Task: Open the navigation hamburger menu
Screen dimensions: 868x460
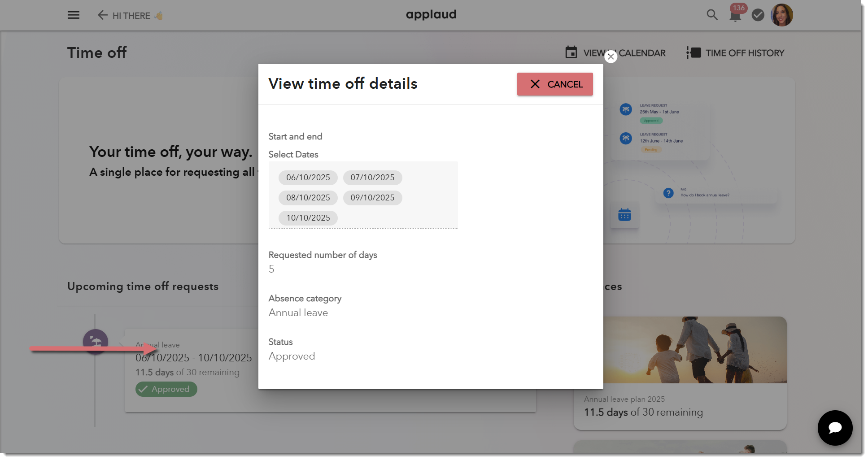Action: tap(73, 15)
